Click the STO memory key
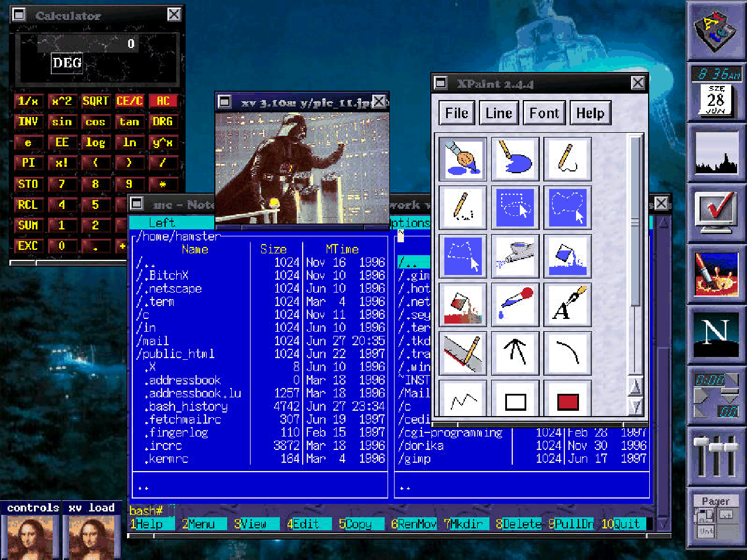 pos(28,184)
